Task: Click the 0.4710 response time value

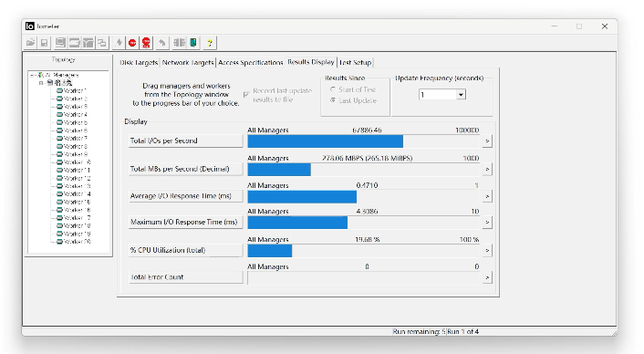Action: (x=367, y=185)
